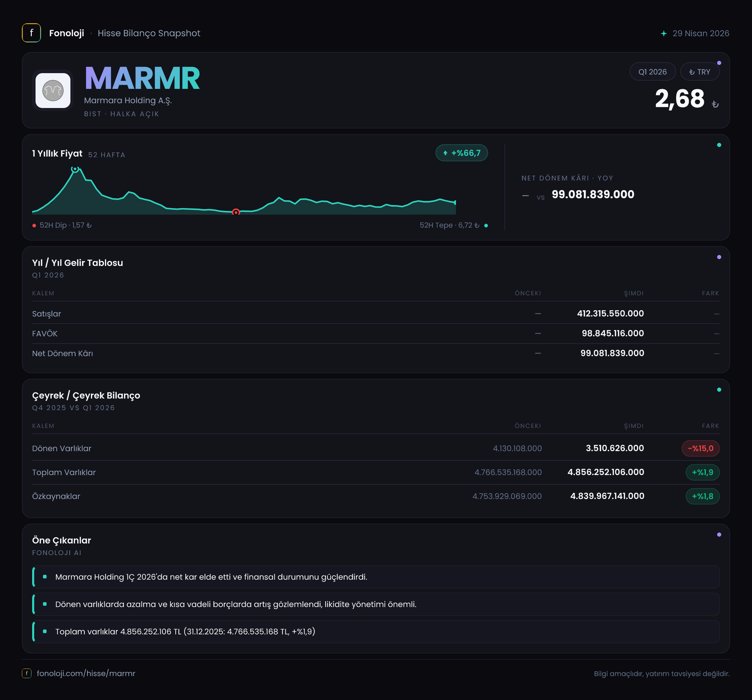Click the yearly net kâr figure beside vs
Image resolution: width=752 pixels, height=700 pixels.
pyautogui.click(x=593, y=194)
